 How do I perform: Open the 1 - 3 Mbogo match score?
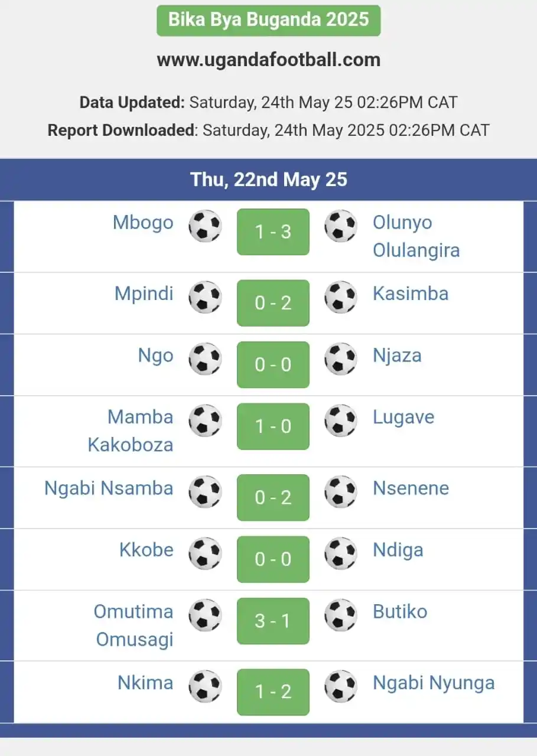[273, 232]
